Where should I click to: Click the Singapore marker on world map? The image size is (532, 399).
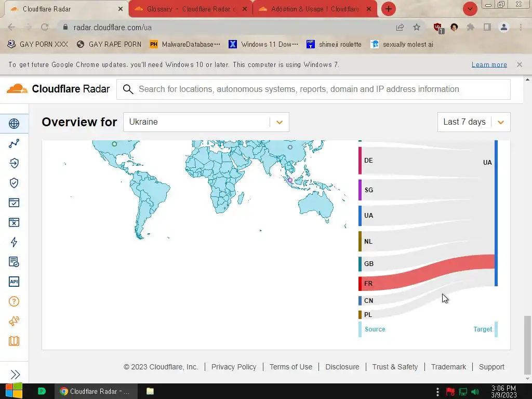[290, 180]
